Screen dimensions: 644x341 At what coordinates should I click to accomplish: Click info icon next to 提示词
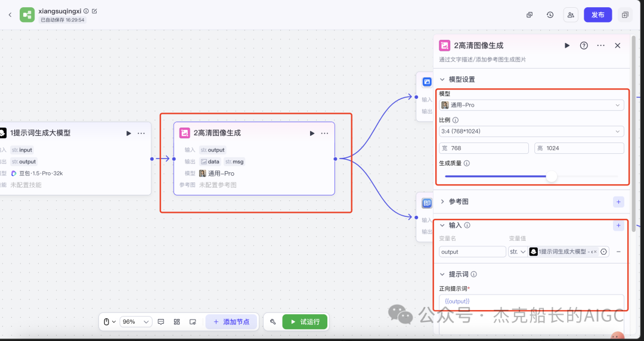tap(473, 274)
